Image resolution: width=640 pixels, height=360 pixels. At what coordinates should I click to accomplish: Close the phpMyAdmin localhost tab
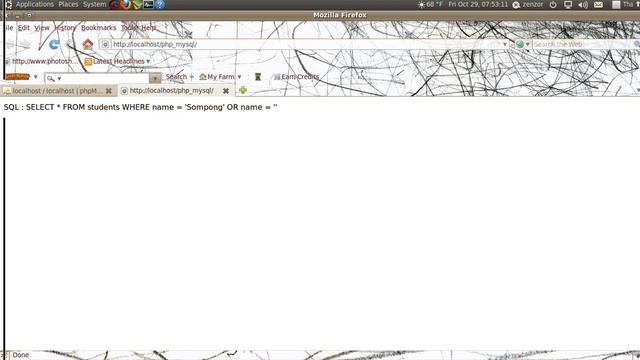109,91
